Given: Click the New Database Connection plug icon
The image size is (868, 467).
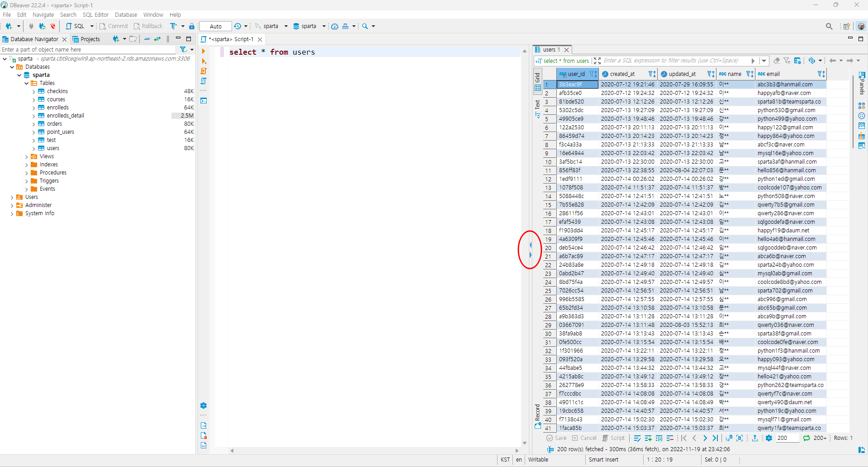Looking at the screenshot, I should 9,26.
